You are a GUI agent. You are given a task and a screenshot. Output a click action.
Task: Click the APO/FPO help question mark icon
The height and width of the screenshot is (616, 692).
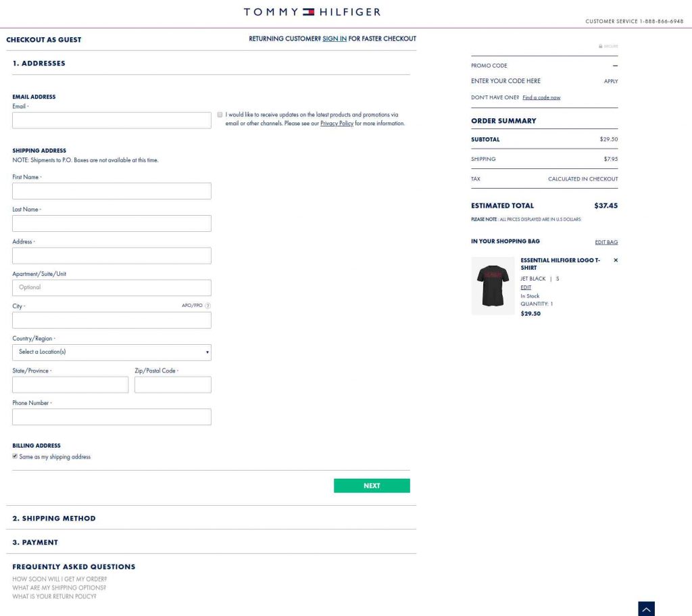pos(208,306)
